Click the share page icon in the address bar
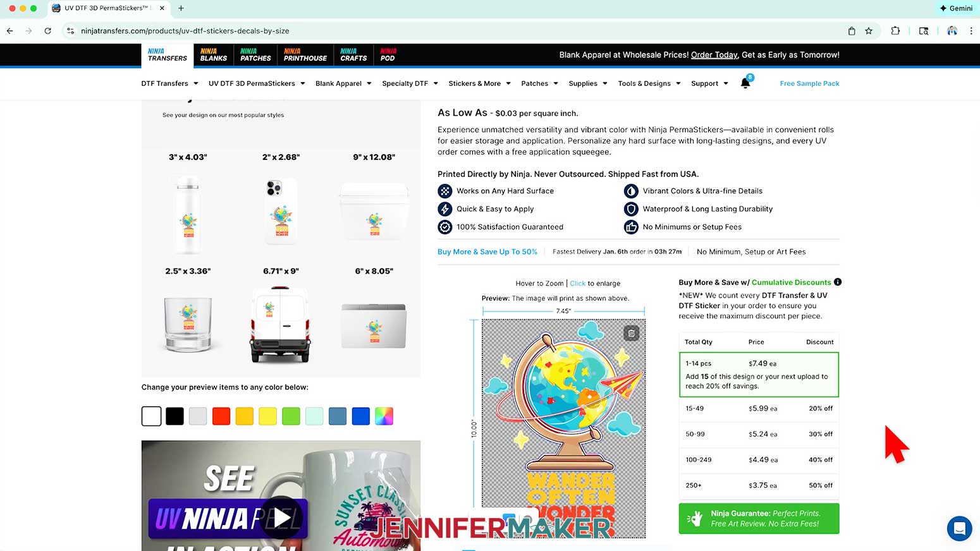This screenshot has height=551, width=980. pyautogui.click(x=852, y=30)
